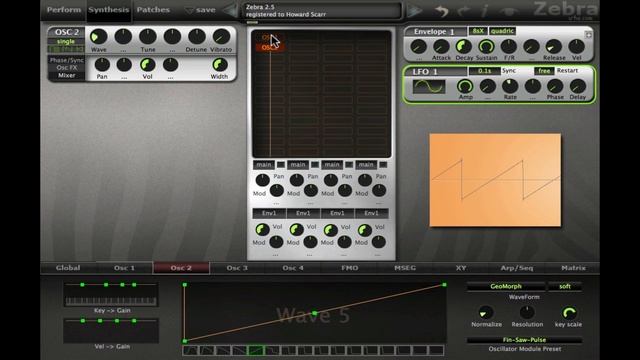The width and height of the screenshot is (640, 360).
Task: Click the LFO 1 Amp knob
Action: pyautogui.click(x=465, y=87)
